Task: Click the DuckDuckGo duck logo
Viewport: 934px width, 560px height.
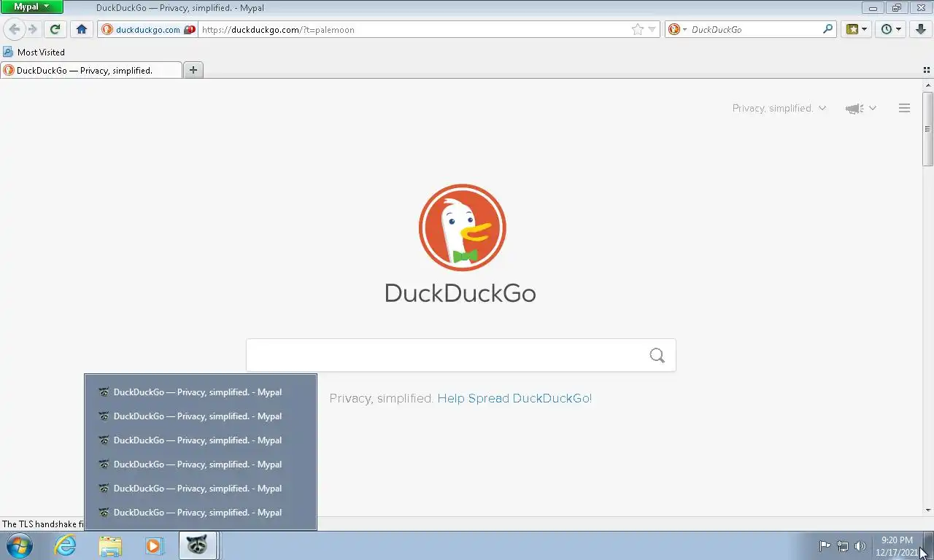Action: point(462,227)
